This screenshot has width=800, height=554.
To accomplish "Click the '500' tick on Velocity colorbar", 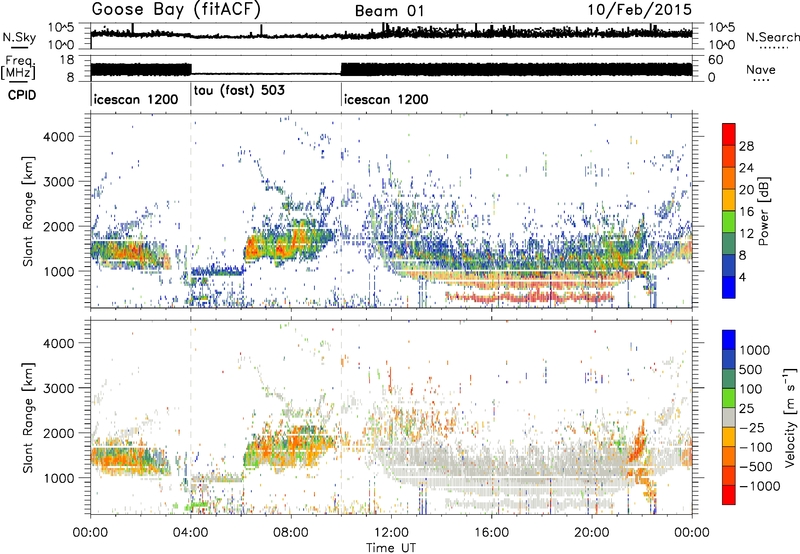I will [751, 369].
